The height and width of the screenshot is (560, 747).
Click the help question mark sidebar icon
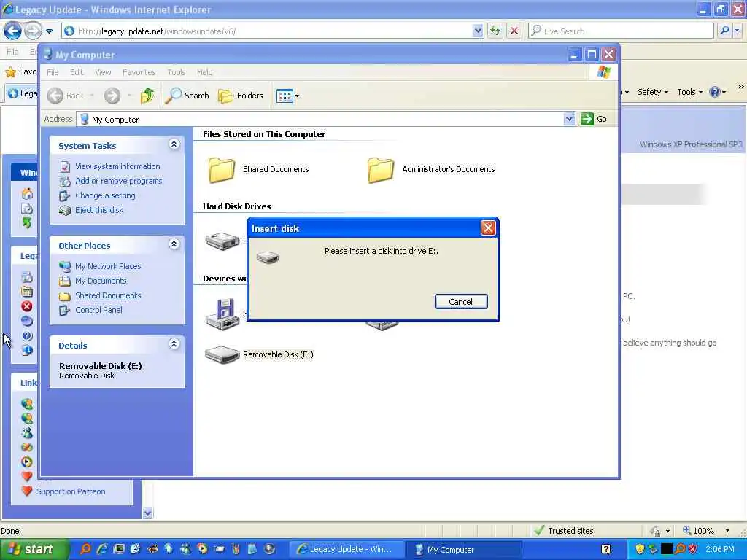pyautogui.click(x=27, y=335)
